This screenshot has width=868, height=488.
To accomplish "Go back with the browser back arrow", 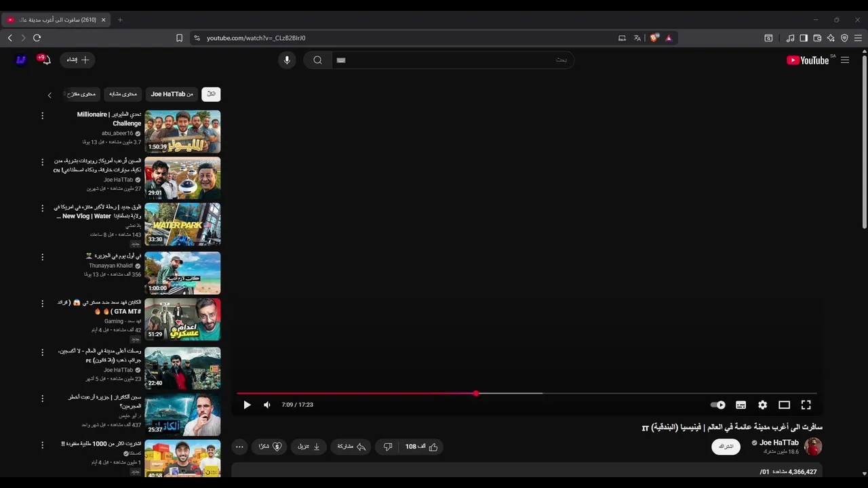I will [x=9, y=38].
